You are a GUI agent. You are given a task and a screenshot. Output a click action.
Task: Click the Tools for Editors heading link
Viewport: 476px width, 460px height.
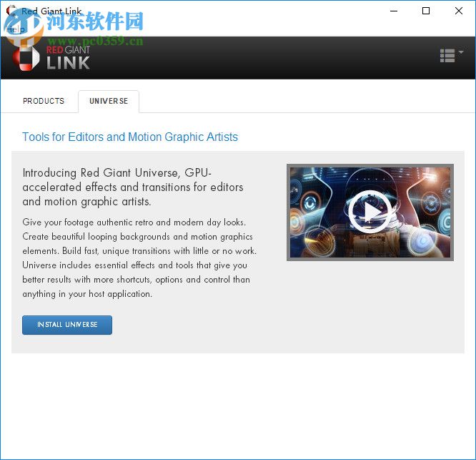coord(130,137)
